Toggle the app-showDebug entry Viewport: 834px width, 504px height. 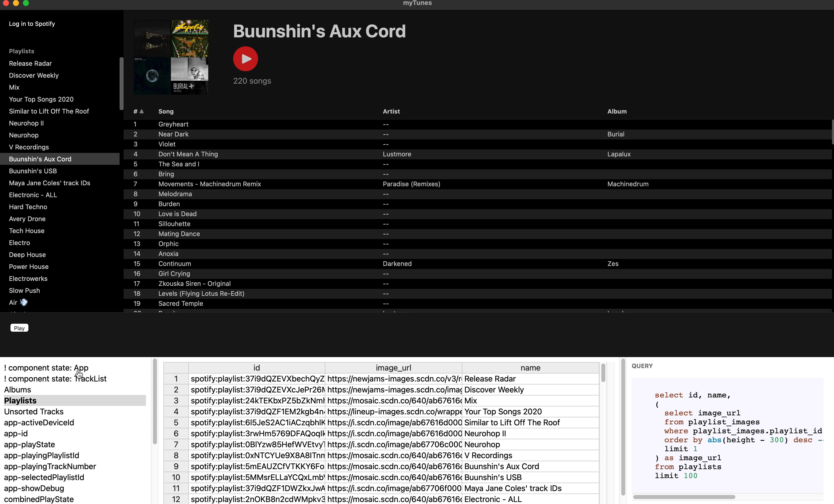pos(34,488)
